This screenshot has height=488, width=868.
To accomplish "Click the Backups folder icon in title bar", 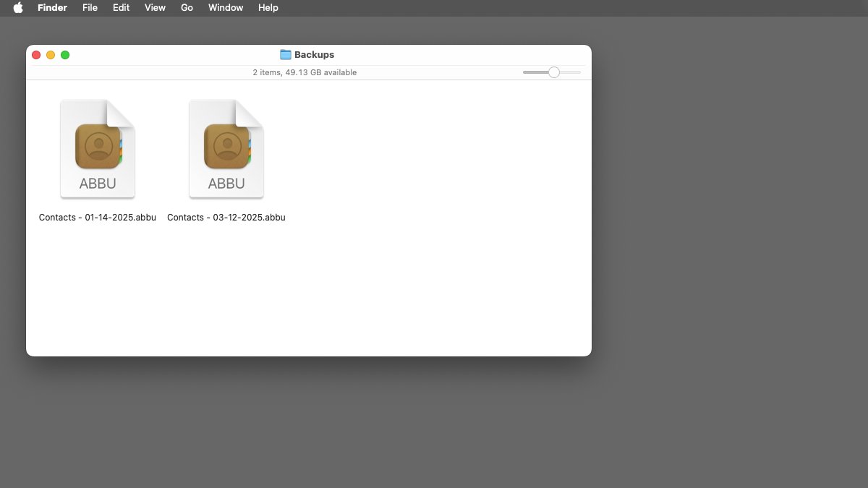I will 286,55.
